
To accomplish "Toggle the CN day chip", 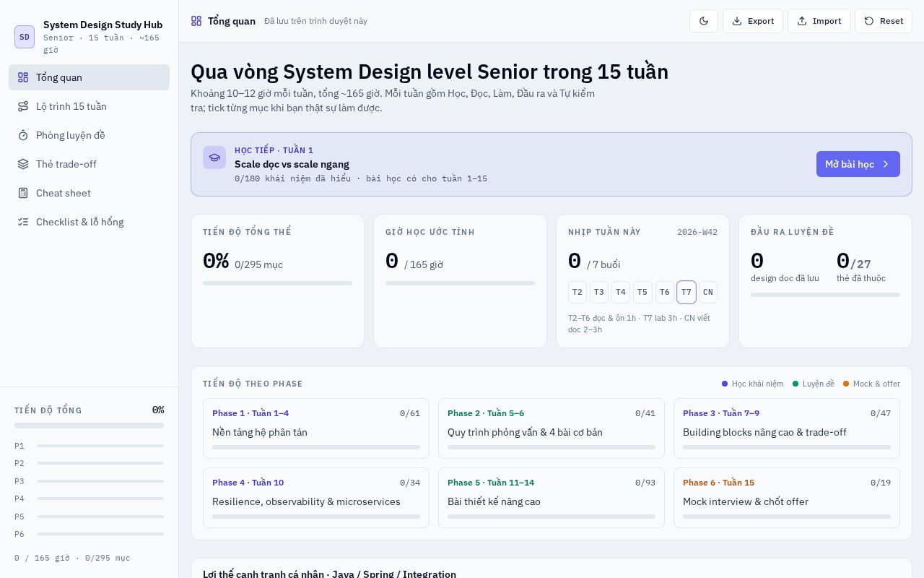I will click(x=708, y=292).
